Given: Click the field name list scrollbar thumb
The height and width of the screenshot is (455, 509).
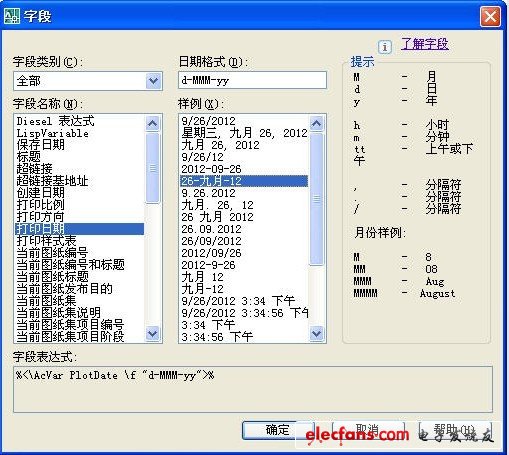Looking at the screenshot, I should pos(152,168).
